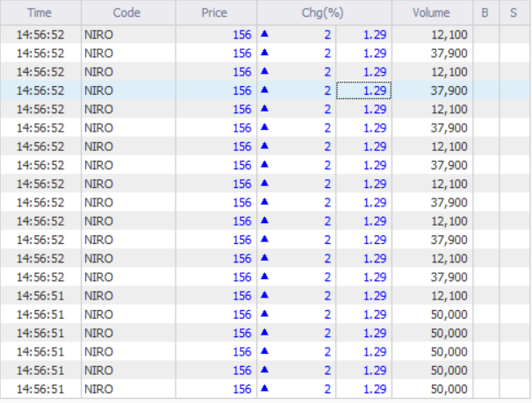
Task: Sort by the Volume column header
Action: coord(432,12)
